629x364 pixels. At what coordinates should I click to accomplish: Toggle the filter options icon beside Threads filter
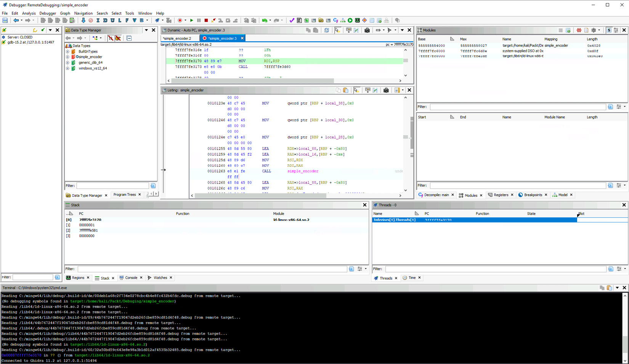(619, 269)
